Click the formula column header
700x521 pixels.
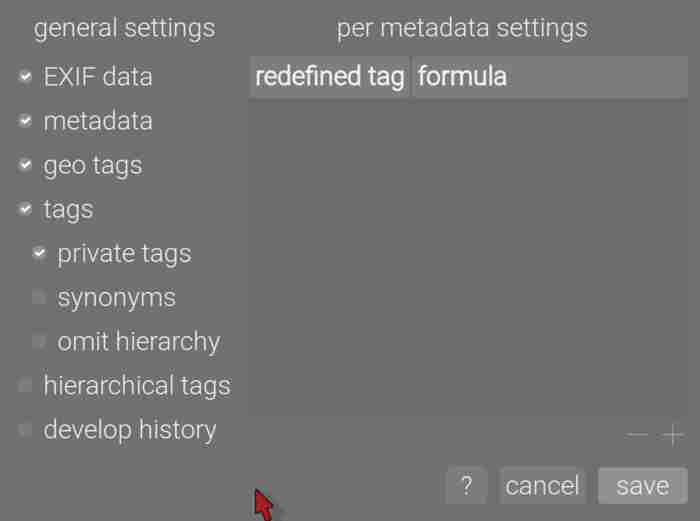pyautogui.click(x=548, y=77)
